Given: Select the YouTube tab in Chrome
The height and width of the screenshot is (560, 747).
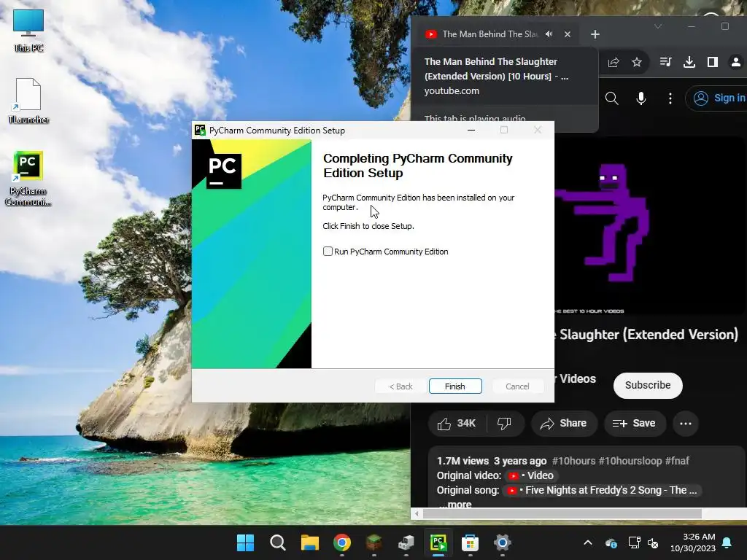Looking at the screenshot, I should pos(489,34).
